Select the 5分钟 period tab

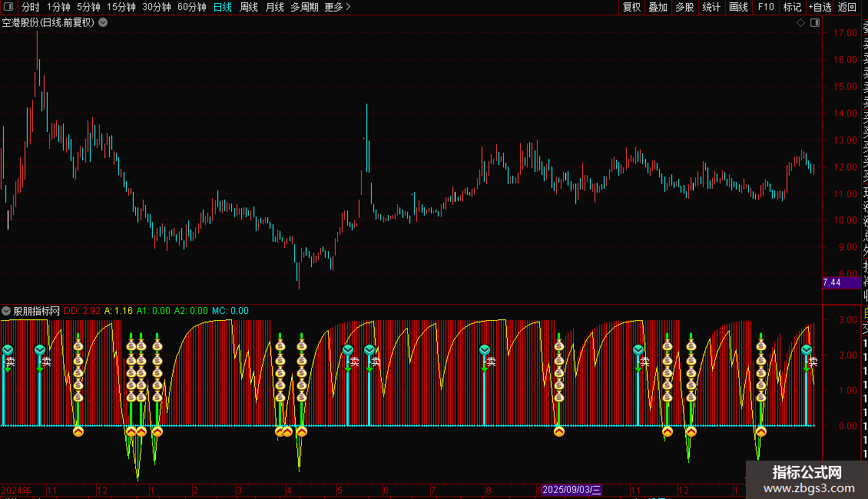tap(88, 7)
